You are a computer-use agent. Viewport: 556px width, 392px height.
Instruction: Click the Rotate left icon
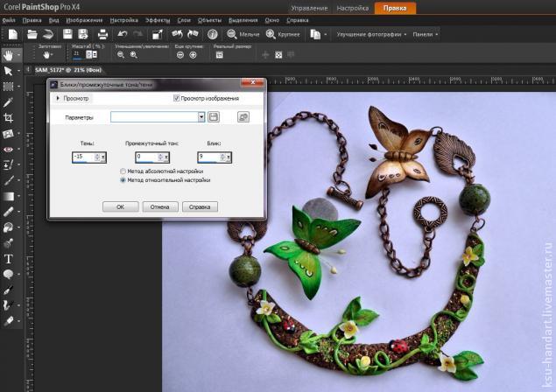pos(177,34)
